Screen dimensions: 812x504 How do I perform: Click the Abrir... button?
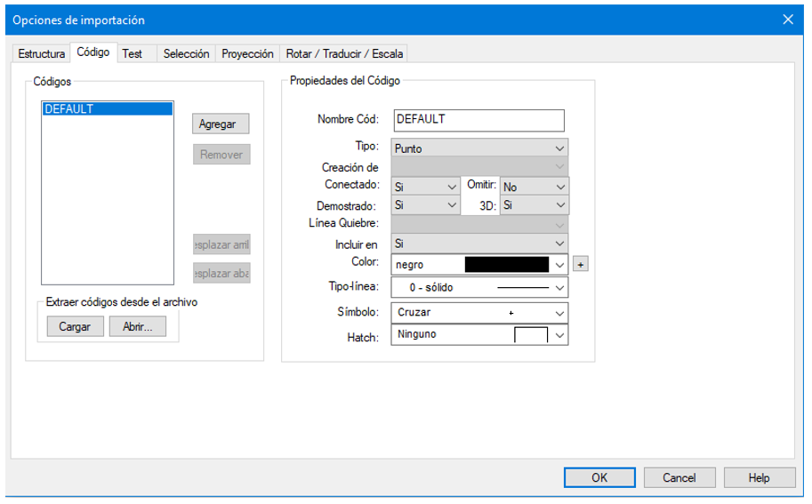138,326
